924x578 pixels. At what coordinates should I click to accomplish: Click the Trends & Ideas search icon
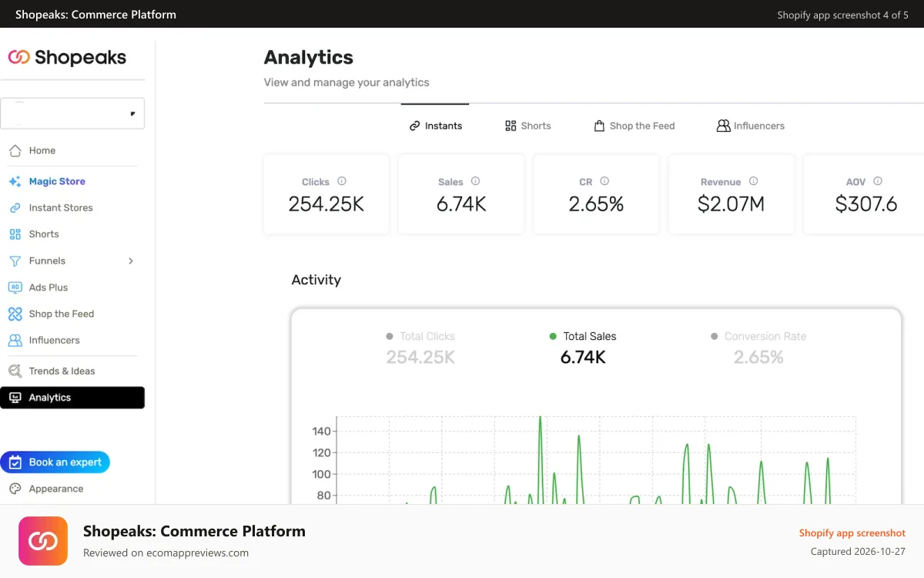15,371
